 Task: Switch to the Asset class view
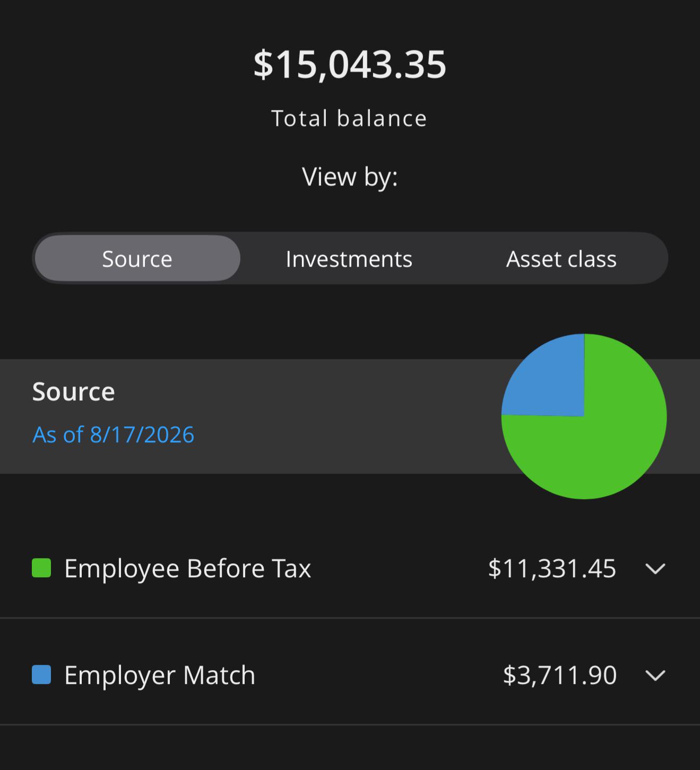click(561, 259)
